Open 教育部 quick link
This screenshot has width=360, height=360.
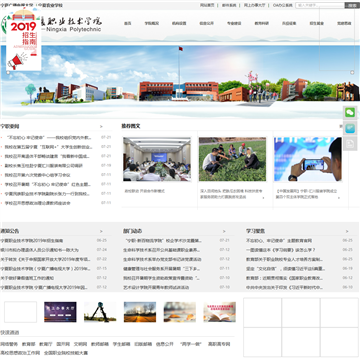tap(29, 344)
